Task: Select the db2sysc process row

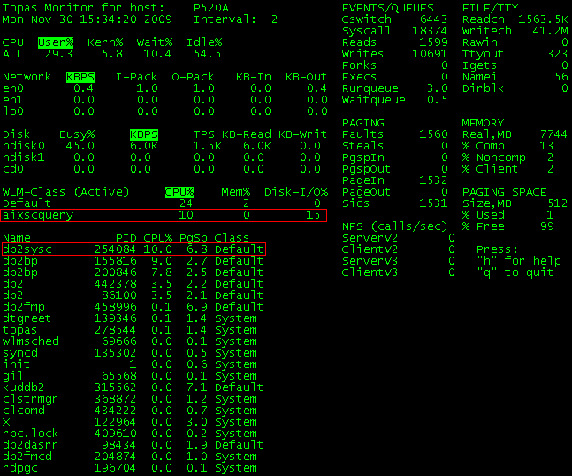Action: (134, 249)
